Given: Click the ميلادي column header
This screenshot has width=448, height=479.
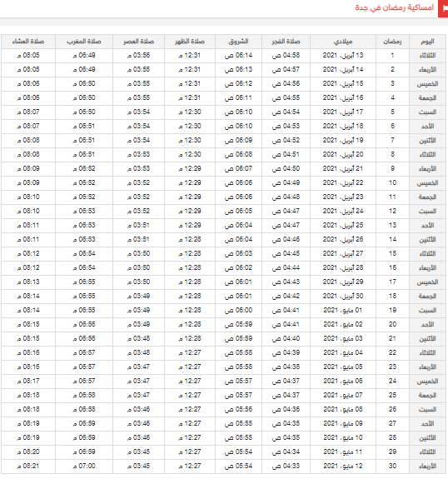Looking at the screenshot, I should pyautogui.click(x=343, y=42).
